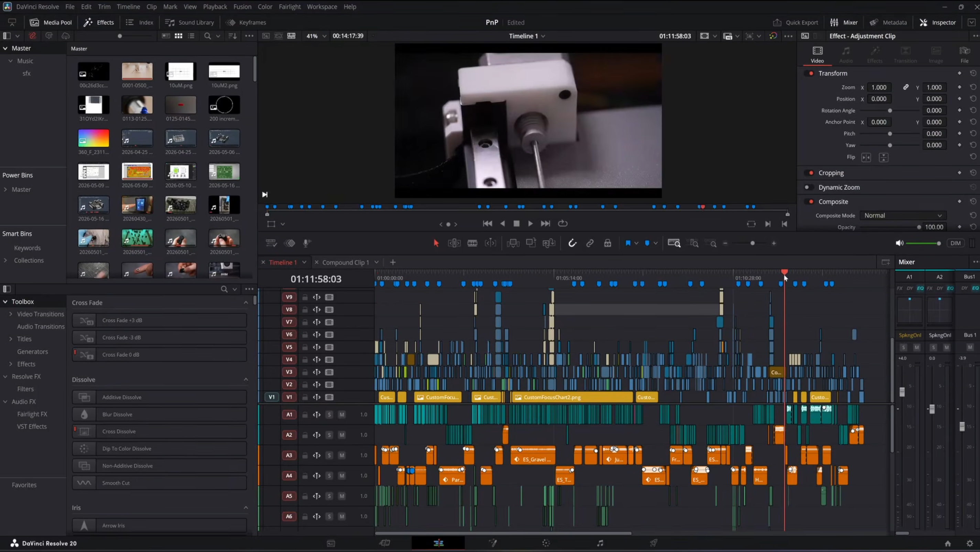Click the Overwrite Clip toolbar icon

(x=531, y=243)
